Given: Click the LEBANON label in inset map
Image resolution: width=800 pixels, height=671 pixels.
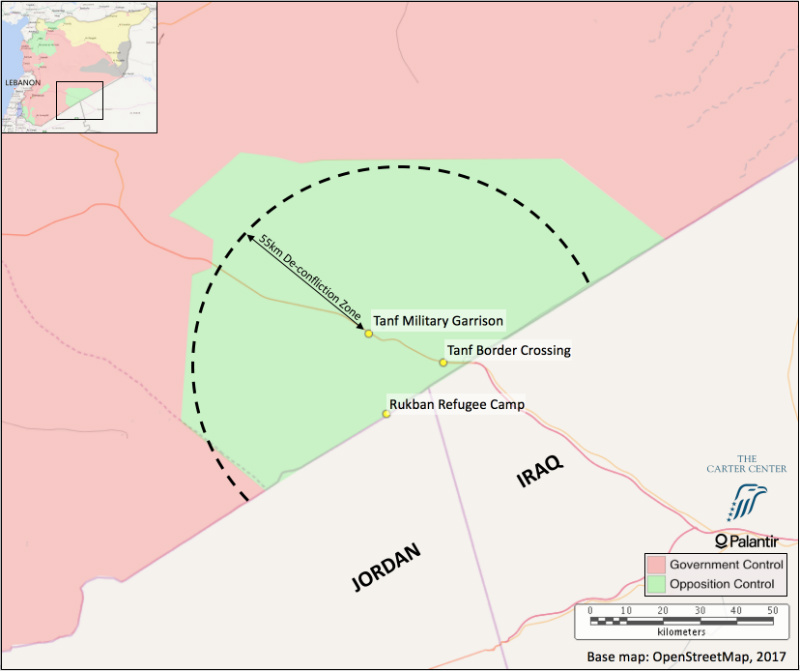Looking at the screenshot, I should (23, 83).
